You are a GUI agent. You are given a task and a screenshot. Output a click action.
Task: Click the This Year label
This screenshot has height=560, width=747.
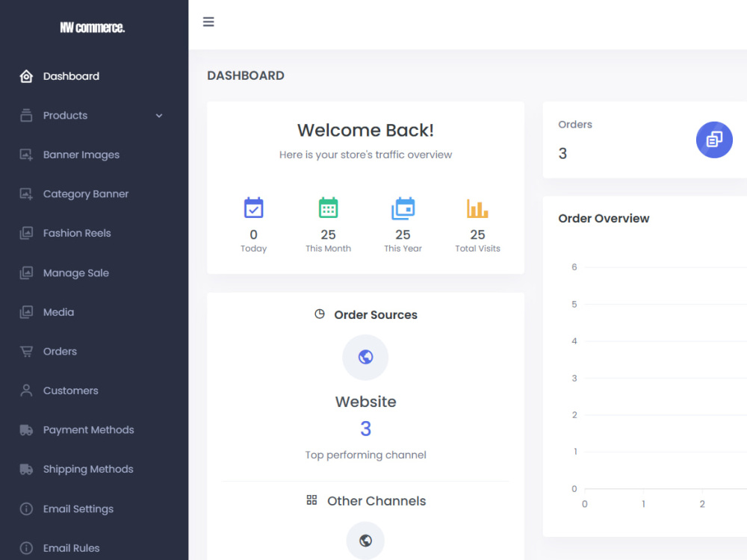(x=403, y=249)
